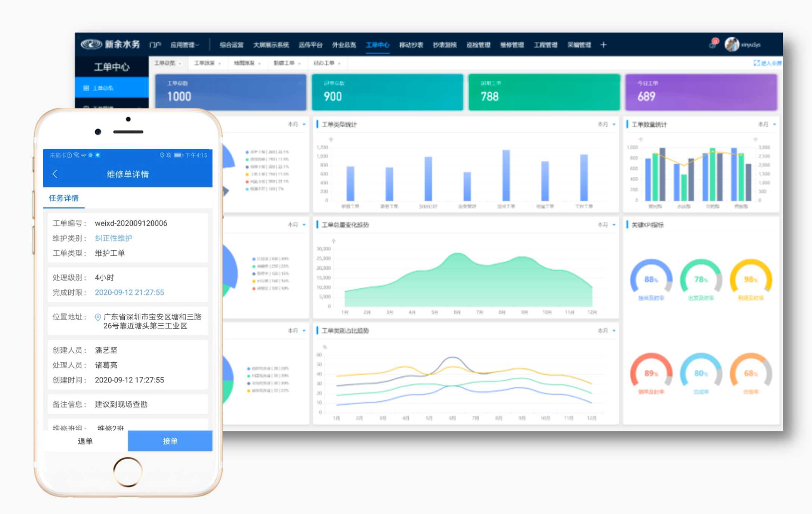812x514 pixels.
Task: Switch to the 任务详情 tab on phone
Action: (64, 198)
